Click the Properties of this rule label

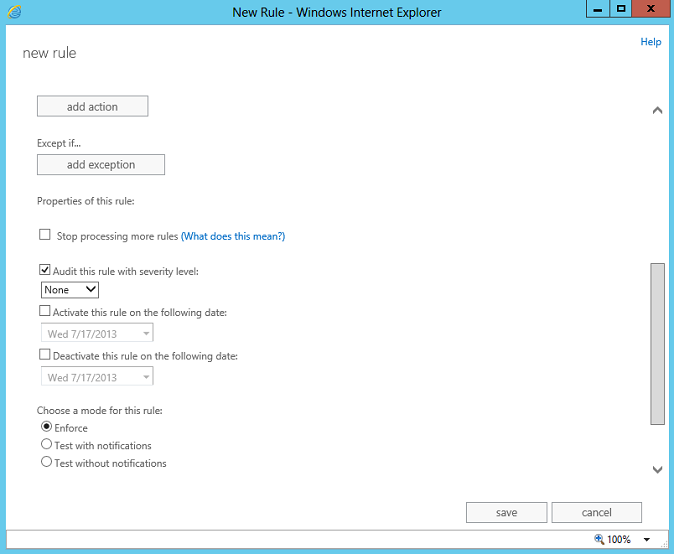(x=86, y=201)
